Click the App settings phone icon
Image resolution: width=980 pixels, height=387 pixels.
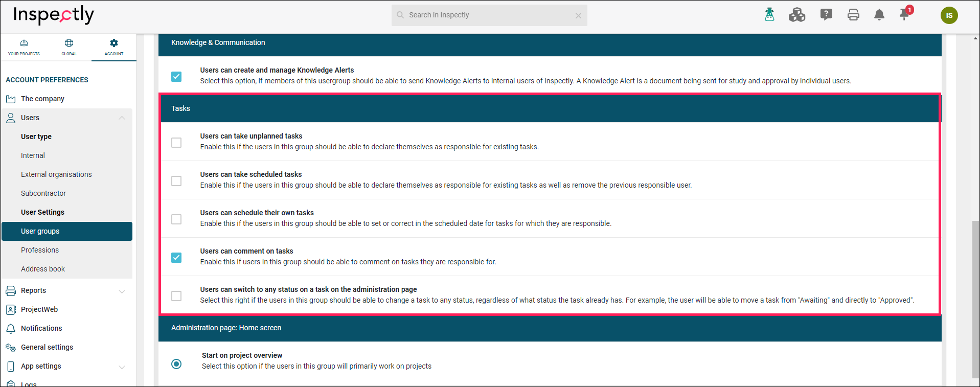click(x=11, y=366)
